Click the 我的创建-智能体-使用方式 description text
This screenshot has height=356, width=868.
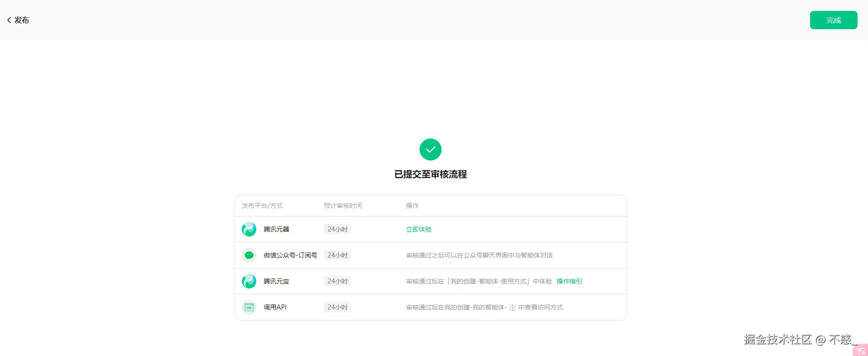[x=479, y=281]
